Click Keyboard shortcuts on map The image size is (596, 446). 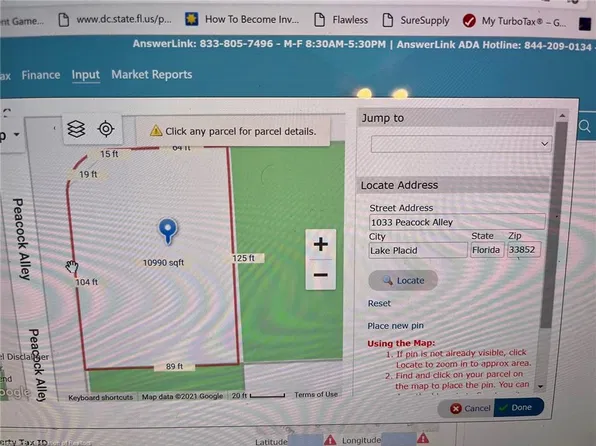coord(101,397)
